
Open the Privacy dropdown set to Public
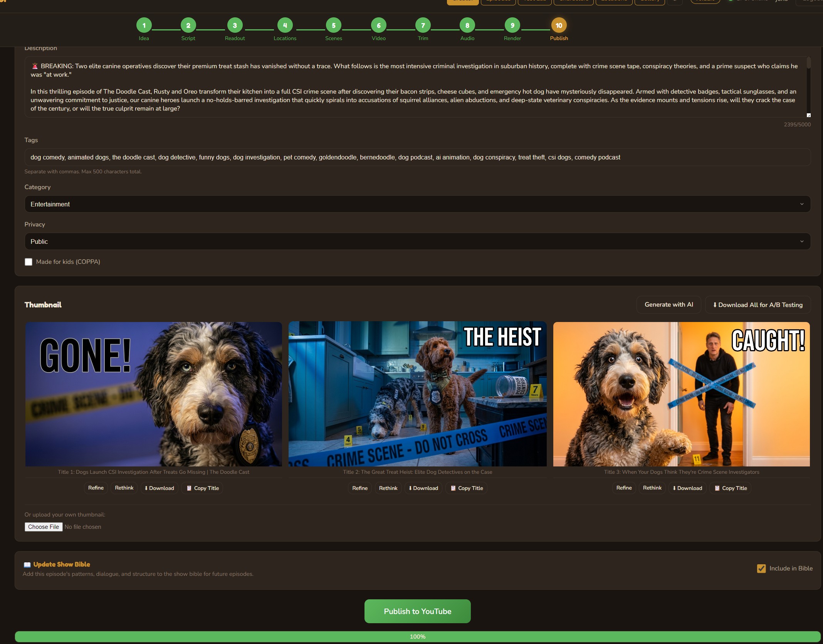click(x=417, y=241)
